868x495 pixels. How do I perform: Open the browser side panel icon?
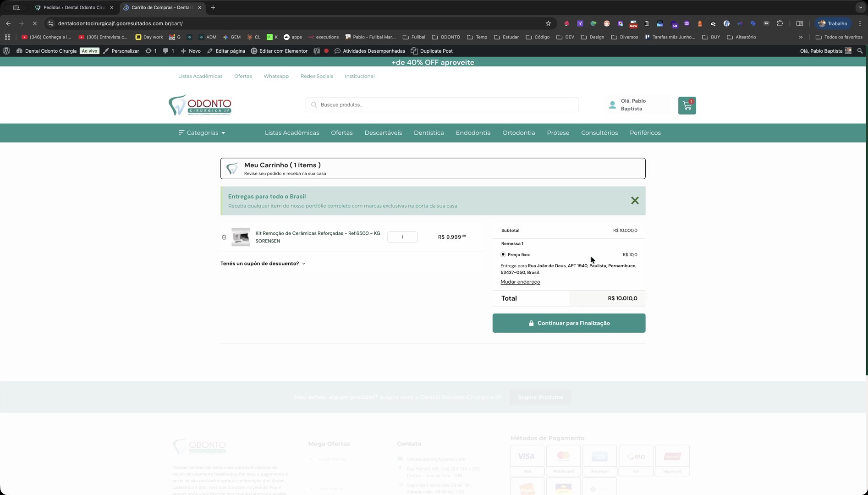coord(800,23)
